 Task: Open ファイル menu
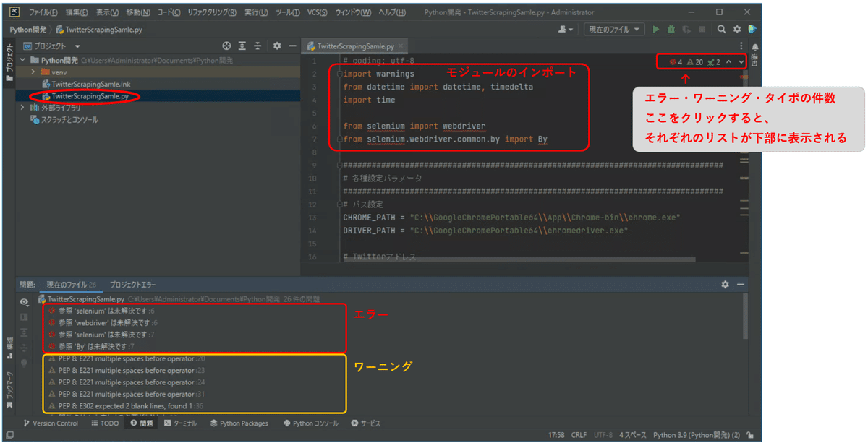43,12
